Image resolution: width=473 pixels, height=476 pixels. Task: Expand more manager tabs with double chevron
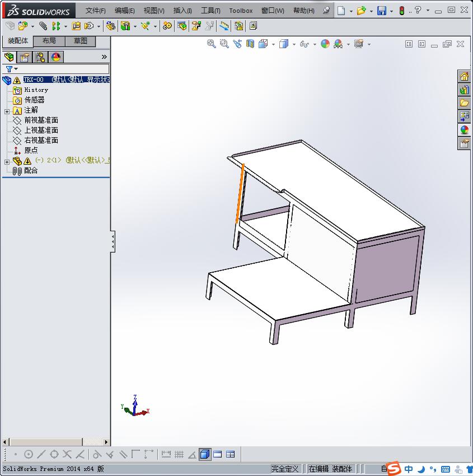pyautogui.click(x=104, y=57)
